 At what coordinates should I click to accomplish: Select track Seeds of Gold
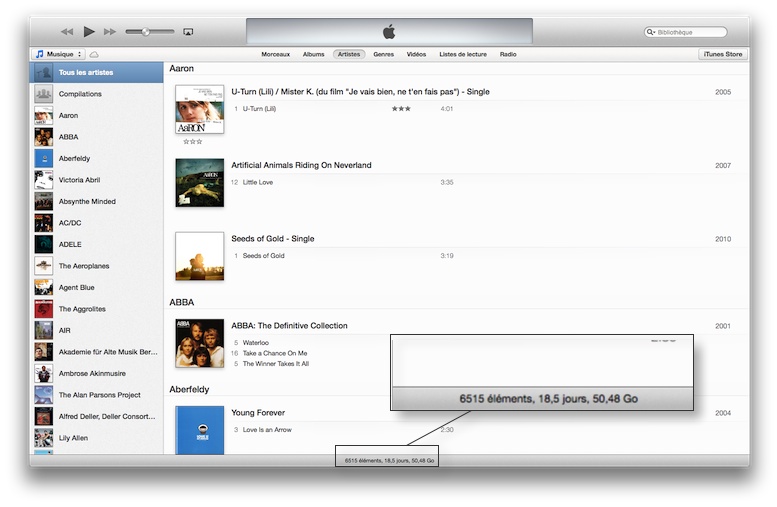tap(264, 256)
